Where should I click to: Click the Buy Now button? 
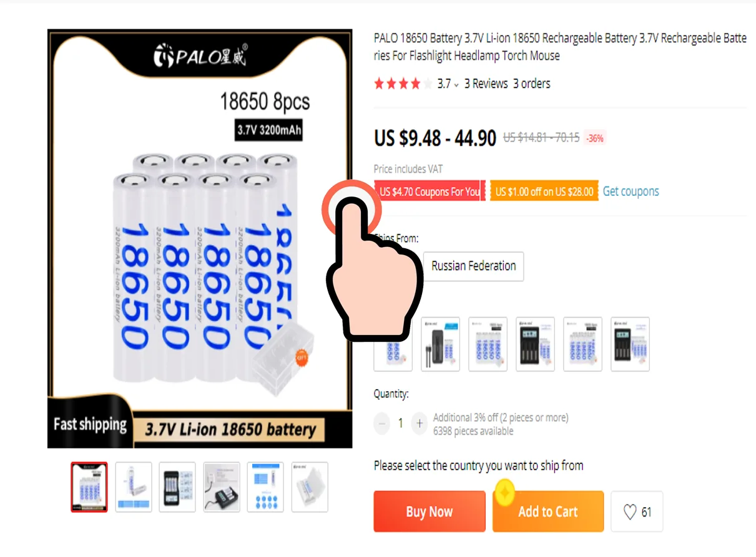pos(430,511)
